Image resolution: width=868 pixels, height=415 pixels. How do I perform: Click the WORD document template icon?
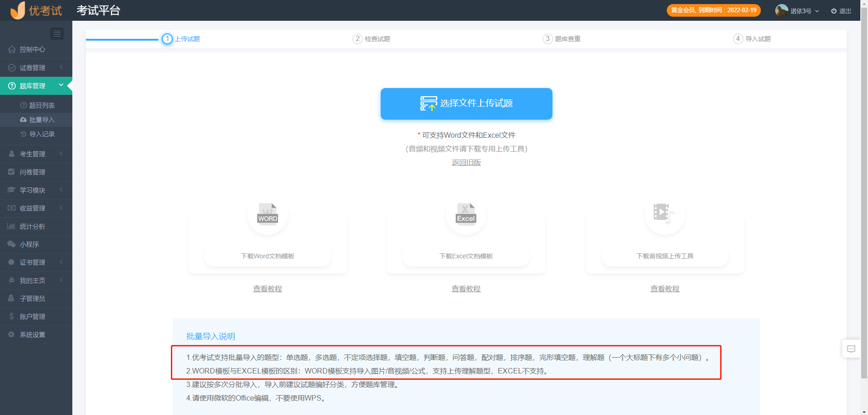coord(268,214)
